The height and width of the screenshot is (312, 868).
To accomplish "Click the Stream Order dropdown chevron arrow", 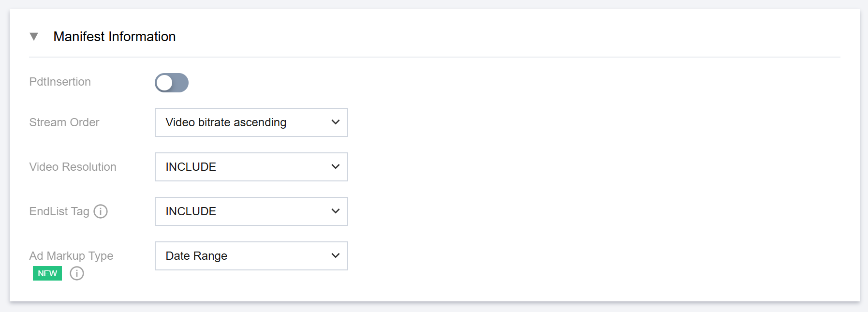I will pos(336,122).
